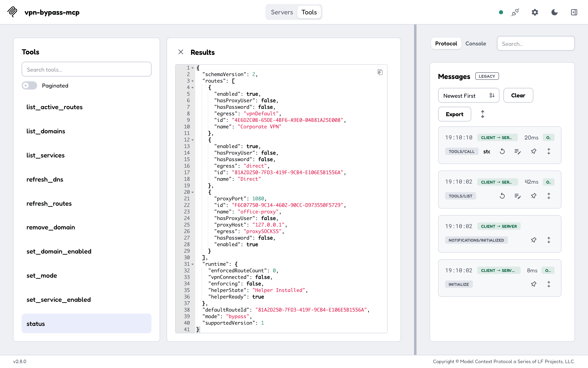Collapse JSON root object at line 1
Screen dimensions: 588x368
pyautogui.click(x=193, y=68)
